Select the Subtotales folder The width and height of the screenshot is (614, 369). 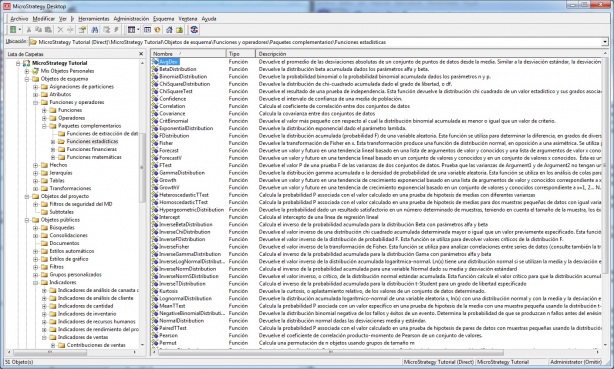(x=61, y=212)
